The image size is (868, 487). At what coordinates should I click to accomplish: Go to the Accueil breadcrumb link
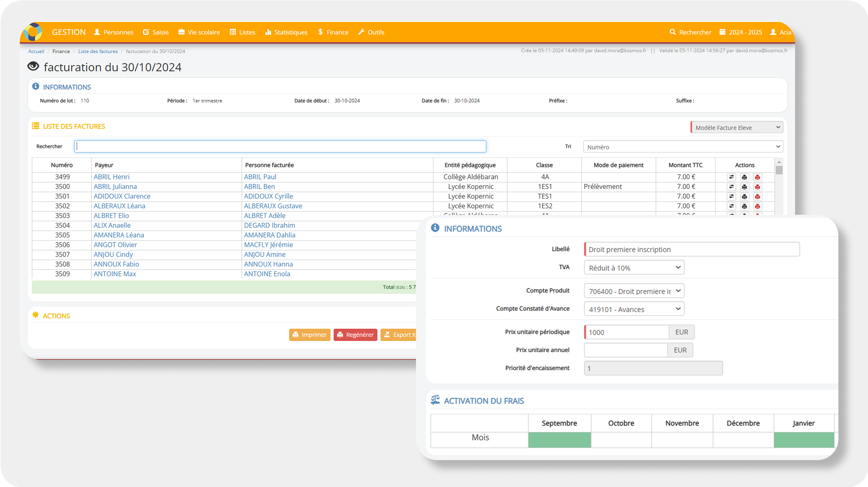pos(36,51)
